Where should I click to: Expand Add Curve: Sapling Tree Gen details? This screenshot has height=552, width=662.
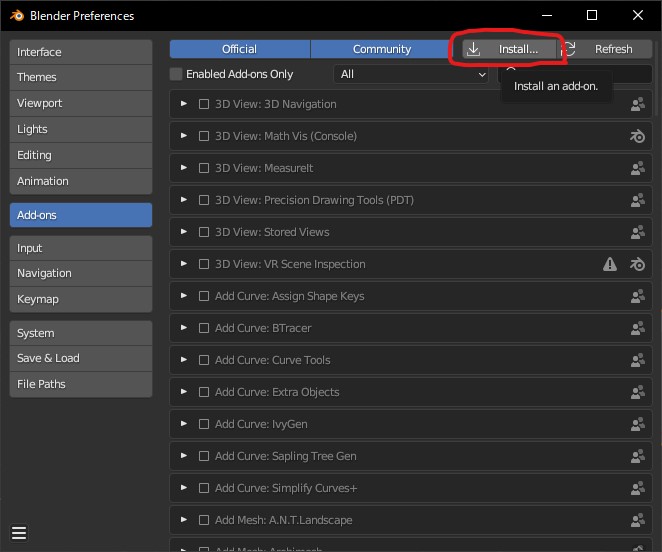click(184, 456)
